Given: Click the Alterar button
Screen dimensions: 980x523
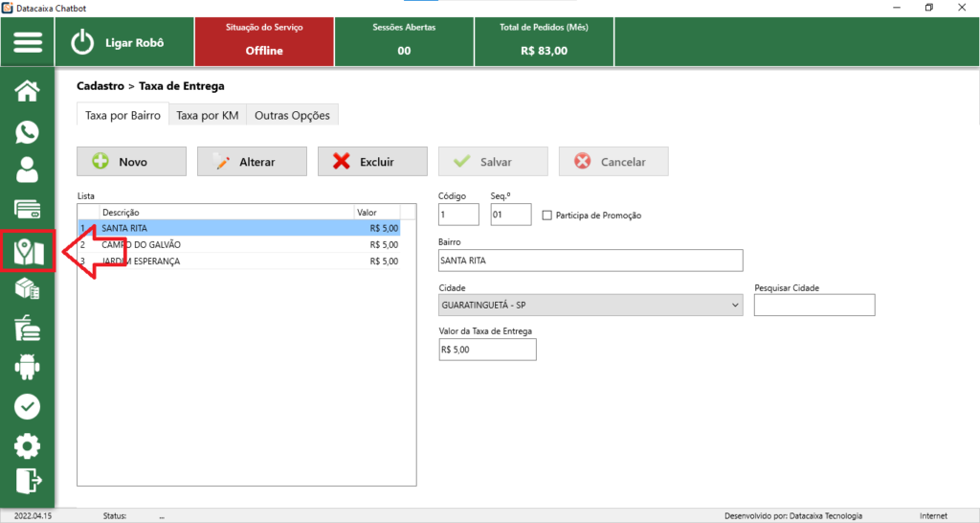Looking at the screenshot, I should coord(252,162).
